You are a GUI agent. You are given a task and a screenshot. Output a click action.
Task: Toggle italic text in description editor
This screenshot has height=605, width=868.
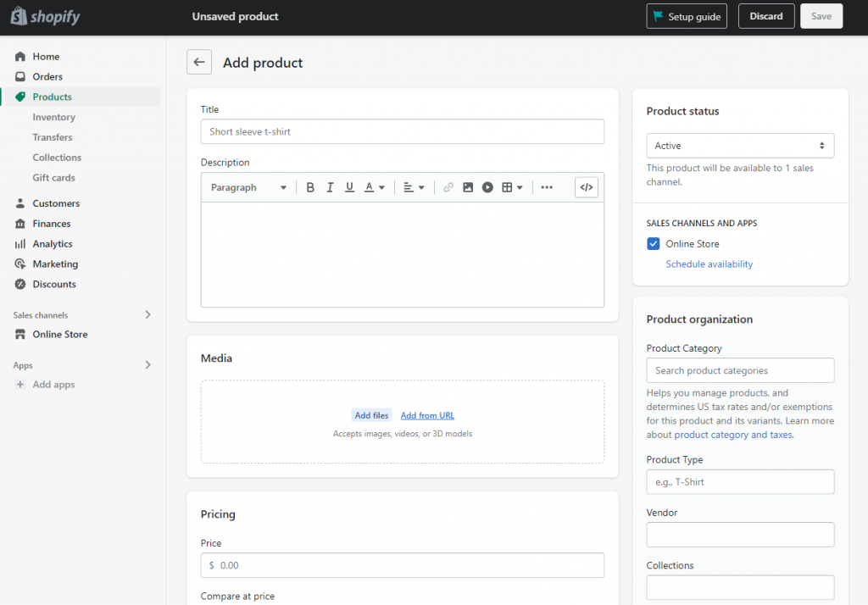click(330, 187)
